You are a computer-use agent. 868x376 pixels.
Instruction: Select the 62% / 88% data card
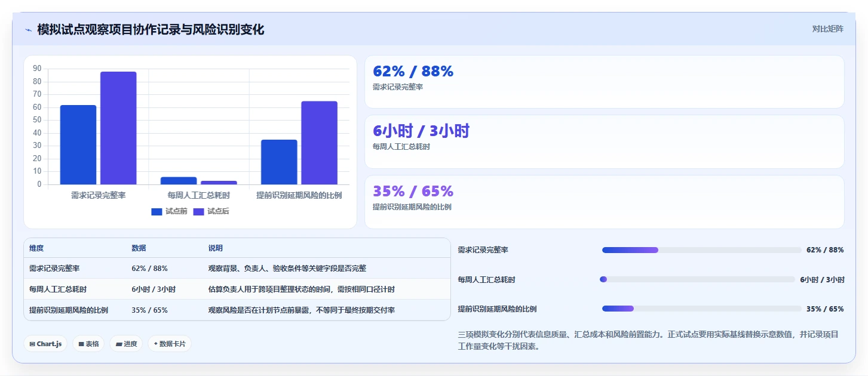click(x=604, y=82)
